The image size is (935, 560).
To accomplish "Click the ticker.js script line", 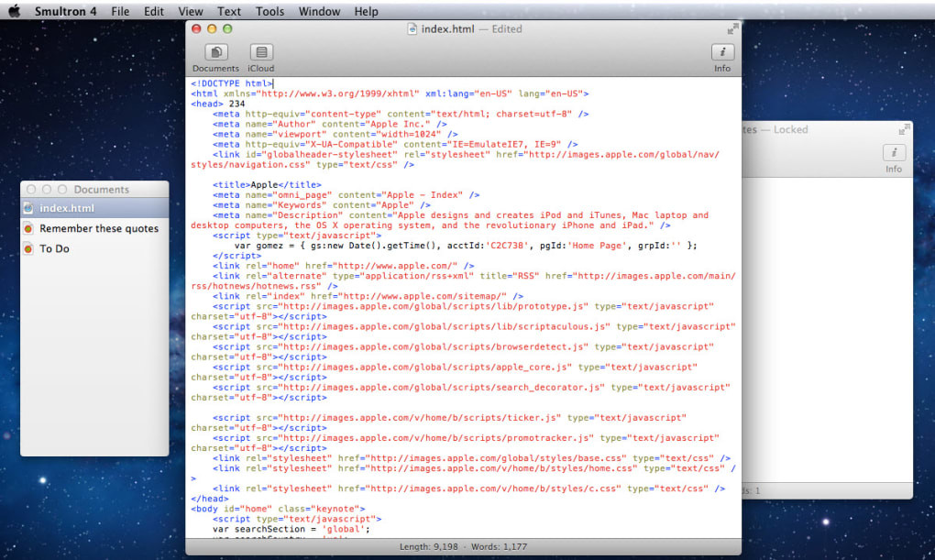I will (x=449, y=418).
